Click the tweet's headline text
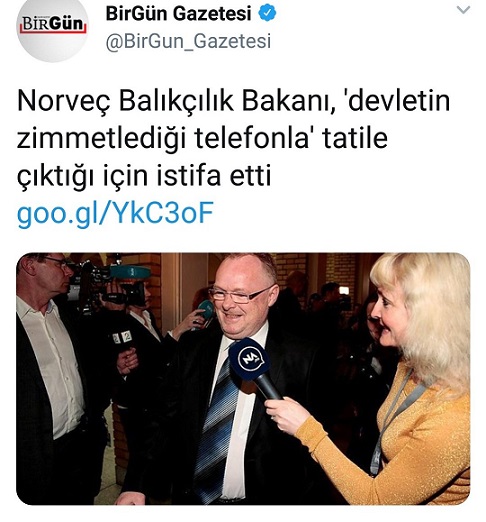486x522 pixels. (x=233, y=138)
